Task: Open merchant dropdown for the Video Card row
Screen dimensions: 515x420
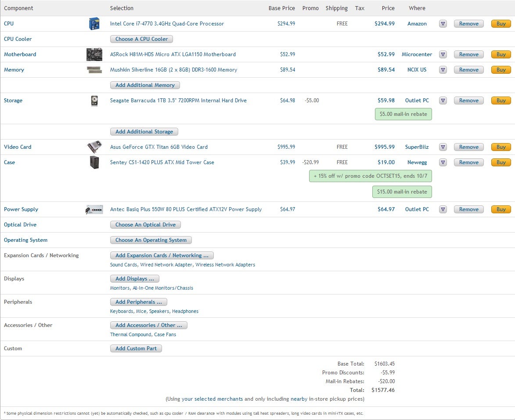Action: click(443, 147)
